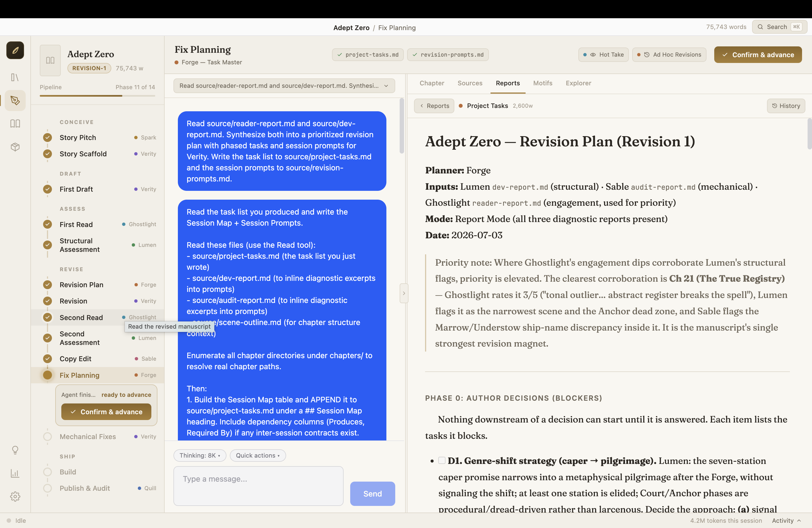
Task: Toggle the revision-prompts.md file chip
Action: point(448,55)
